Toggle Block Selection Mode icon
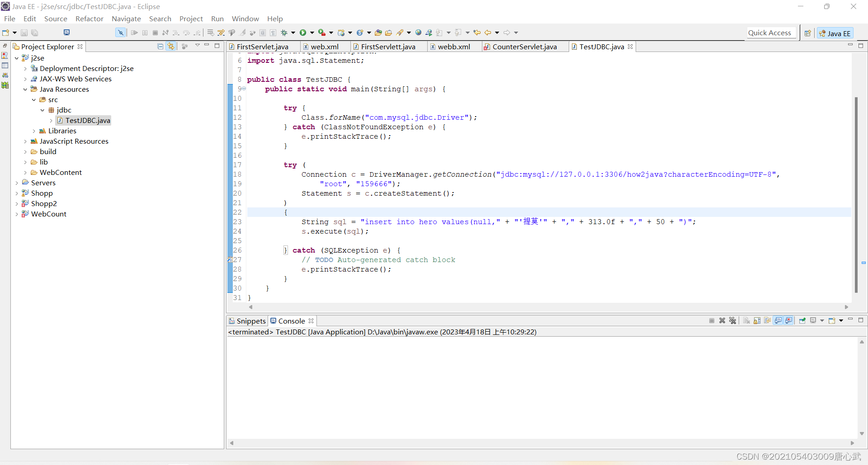The height and width of the screenshot is (465, 868). 263,33
